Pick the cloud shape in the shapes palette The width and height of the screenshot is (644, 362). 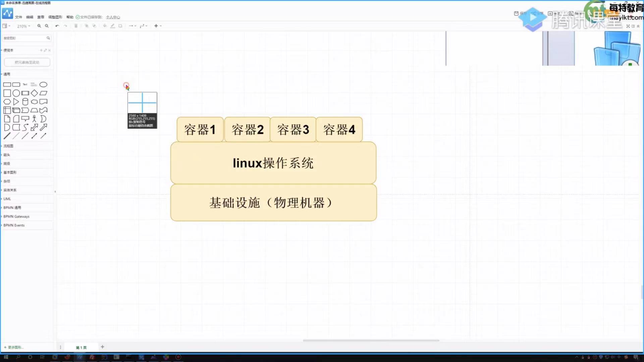tap(34, 102)
